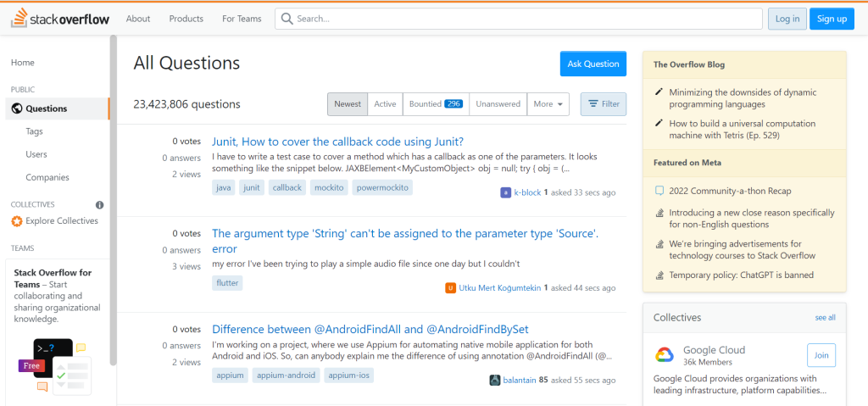868x406 pixels.
Task: Switch to the Bountied tab
Action: (436, 104)
